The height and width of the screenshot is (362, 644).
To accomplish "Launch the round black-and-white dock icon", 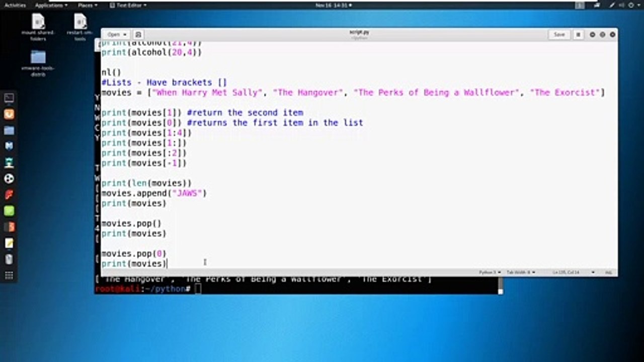I will [9, 178].
